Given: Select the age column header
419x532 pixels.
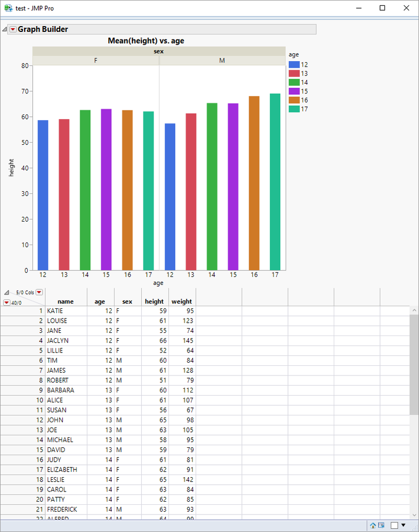Looking at the screenshot, I should [x=101, y=301].
